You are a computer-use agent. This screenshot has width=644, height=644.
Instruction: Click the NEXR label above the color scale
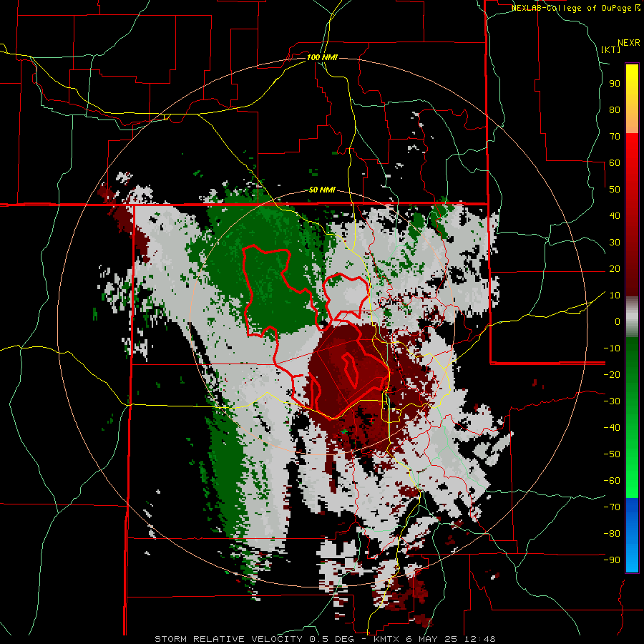coord(629,43)
